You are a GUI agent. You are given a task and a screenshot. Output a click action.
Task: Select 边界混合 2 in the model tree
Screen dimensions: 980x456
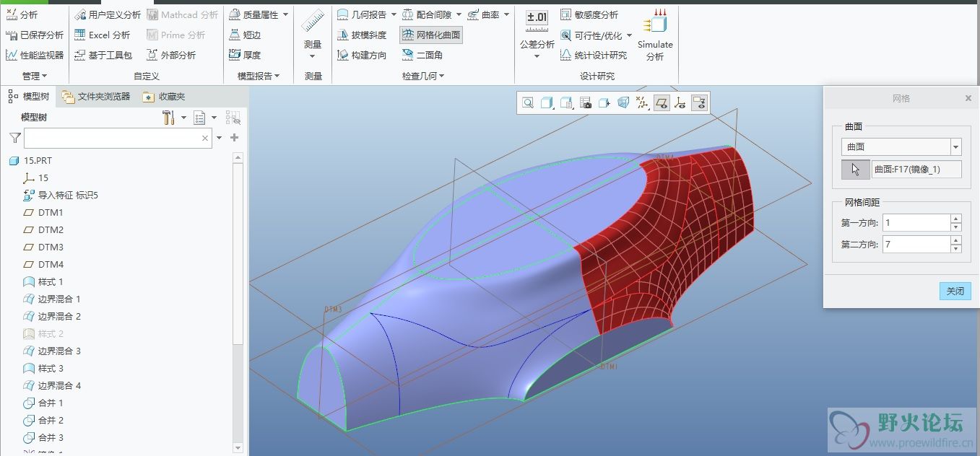pos(52,316)
